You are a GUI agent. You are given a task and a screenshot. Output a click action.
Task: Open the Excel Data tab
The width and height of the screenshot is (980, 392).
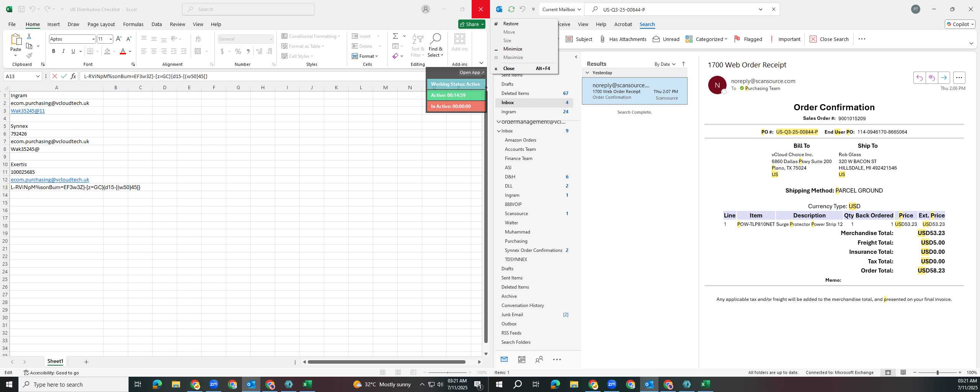157,24
